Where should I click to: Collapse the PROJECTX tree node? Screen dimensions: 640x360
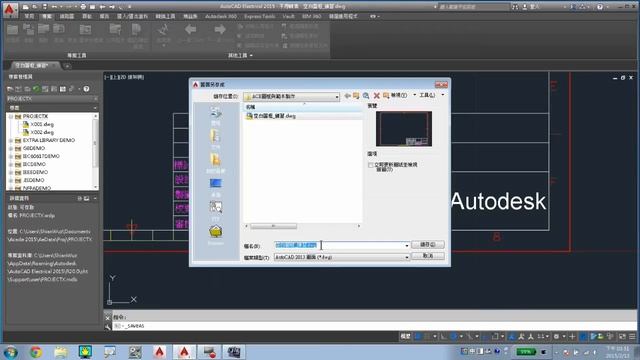(x=11, y=116)
